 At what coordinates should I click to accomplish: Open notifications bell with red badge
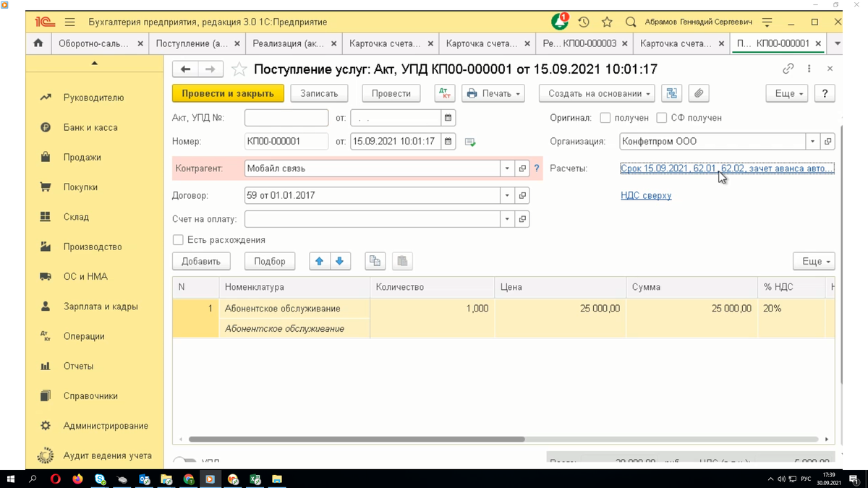[559, 22]
